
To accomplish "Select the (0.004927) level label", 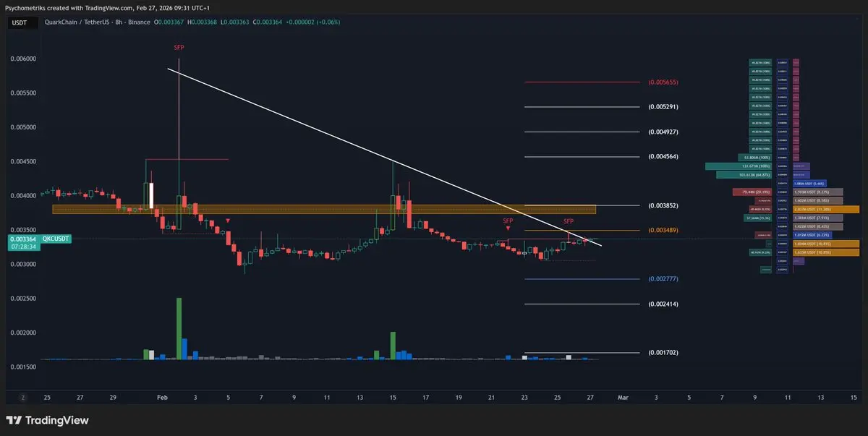I will [x=663, y=132].
